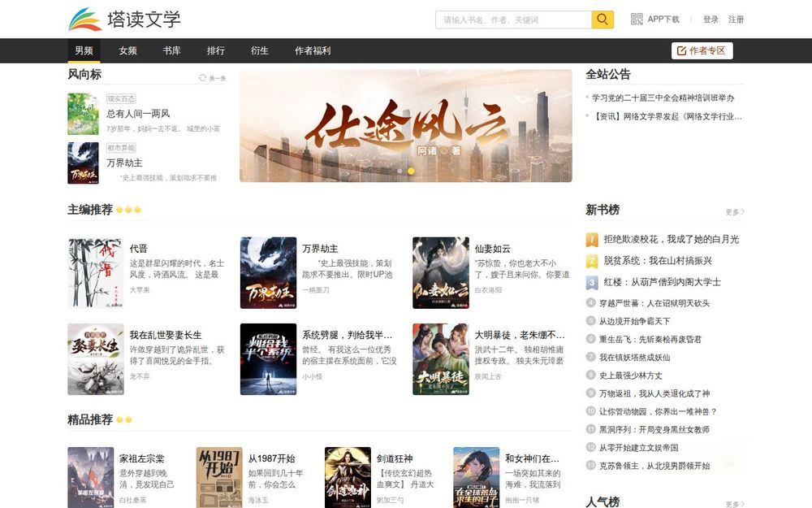Click the 换一换 refresh icon in 风向标
Viewport: 812px width, 508px height.
(x=202, y=78)
